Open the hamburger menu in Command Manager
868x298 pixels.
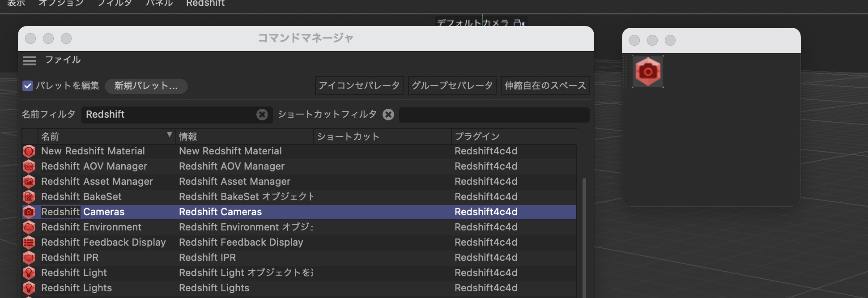coord(30,60)
